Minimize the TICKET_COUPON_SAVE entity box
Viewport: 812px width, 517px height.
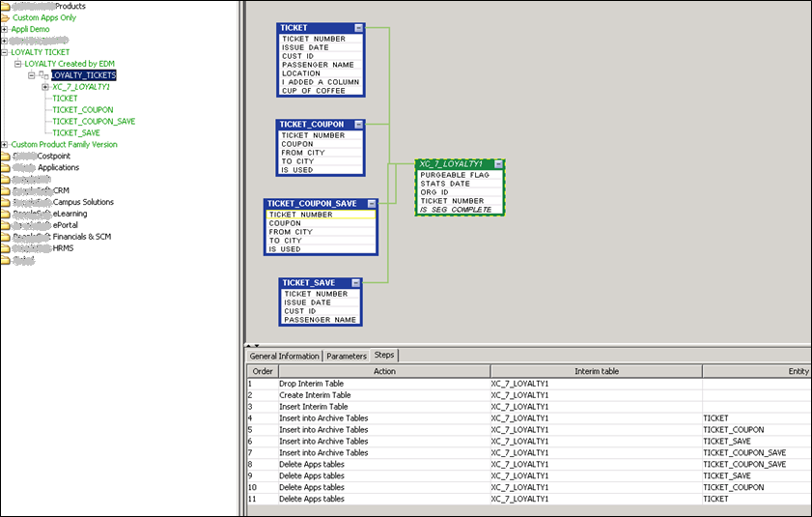pyautogui.click(x=370, y=204)
